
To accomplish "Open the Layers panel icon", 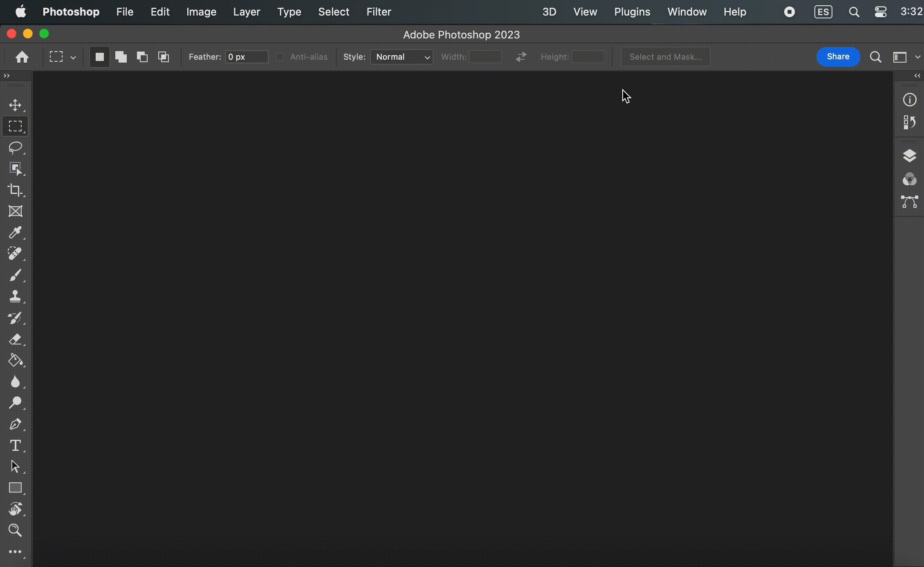I will pos(909,156).
